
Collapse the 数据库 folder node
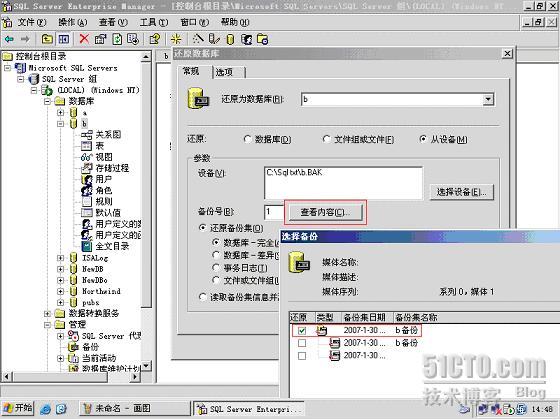[x=48, y=101]
